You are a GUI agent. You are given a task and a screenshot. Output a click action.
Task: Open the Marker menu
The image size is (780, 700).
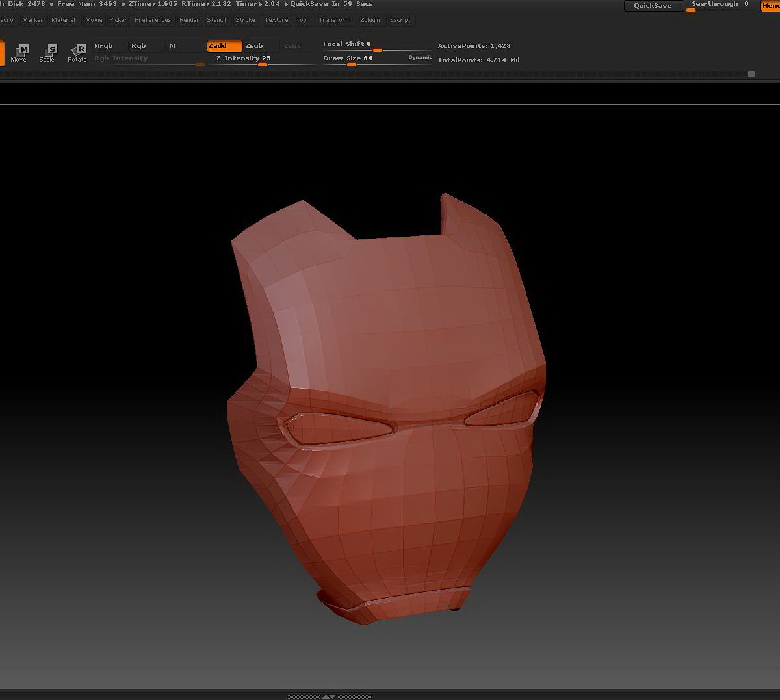point(32,20)
